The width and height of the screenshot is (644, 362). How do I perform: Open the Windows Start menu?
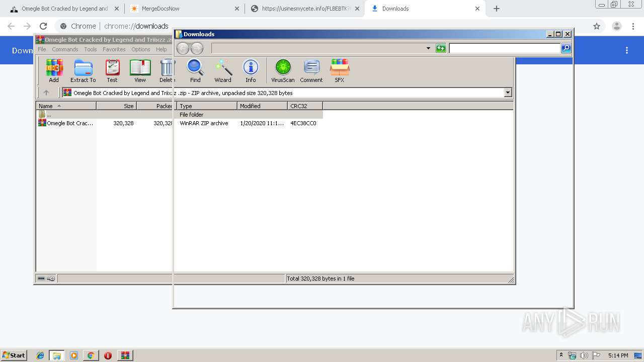click(14, 355)
